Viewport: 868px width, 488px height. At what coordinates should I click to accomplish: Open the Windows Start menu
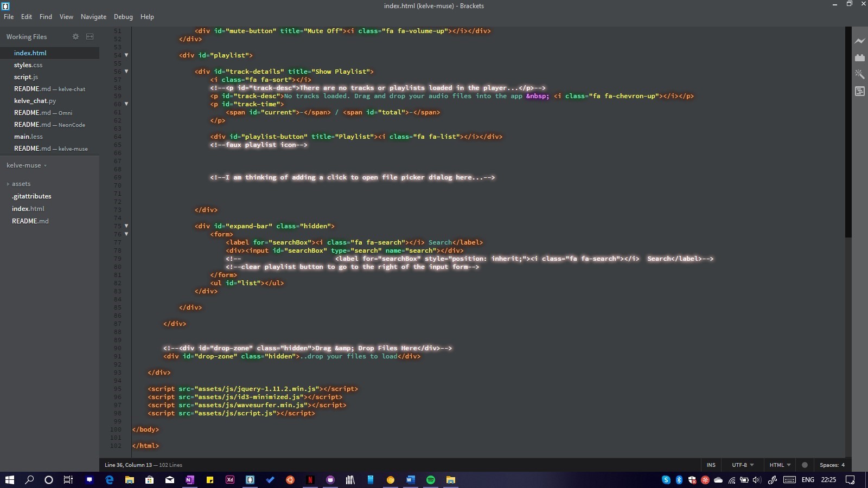[9, 480]
